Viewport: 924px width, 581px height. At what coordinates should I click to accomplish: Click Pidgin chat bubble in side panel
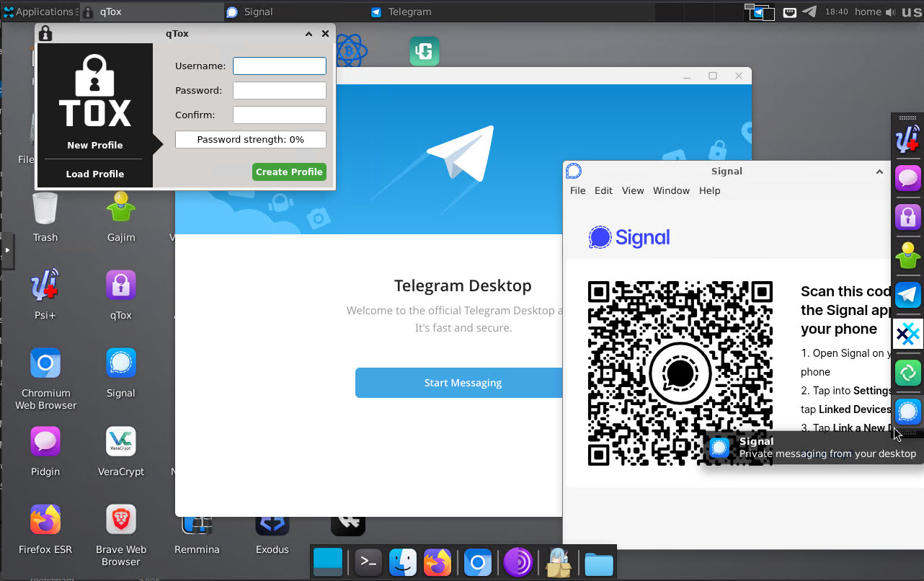pyautogui.click(x=907, y=177)
